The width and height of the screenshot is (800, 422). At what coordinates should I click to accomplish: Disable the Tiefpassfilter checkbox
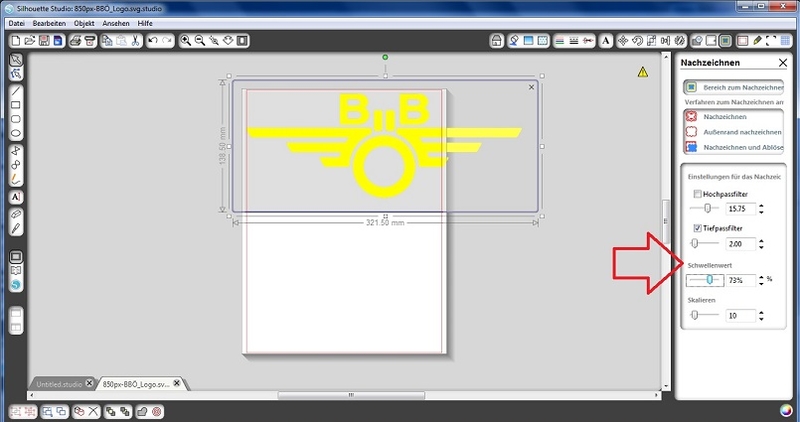pos(696,229)
